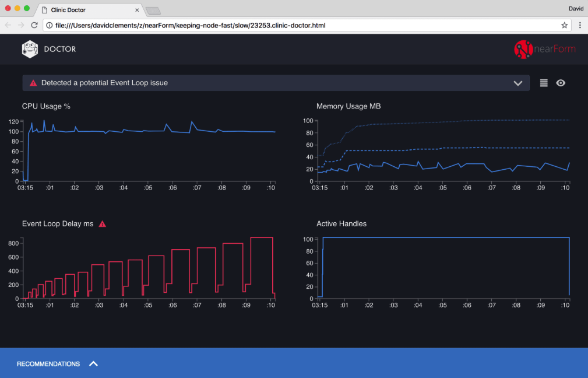The width and height of the screenshot is (588, 378).
Task: Click the red warning icon in alert bar
Action: click(33, 83)
